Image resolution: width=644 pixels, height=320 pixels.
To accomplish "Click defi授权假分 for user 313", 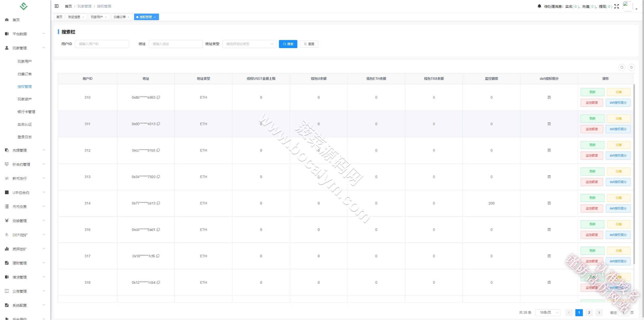I will click(618, 182).
